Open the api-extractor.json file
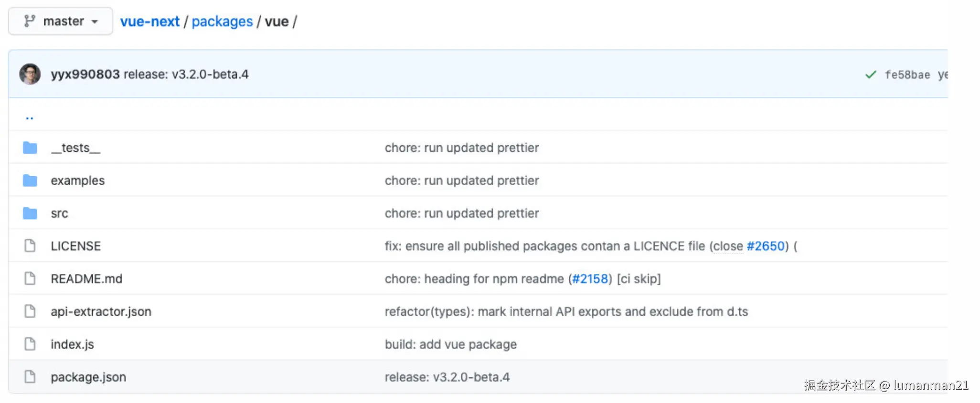980x403 pixels. click(101, 312)
